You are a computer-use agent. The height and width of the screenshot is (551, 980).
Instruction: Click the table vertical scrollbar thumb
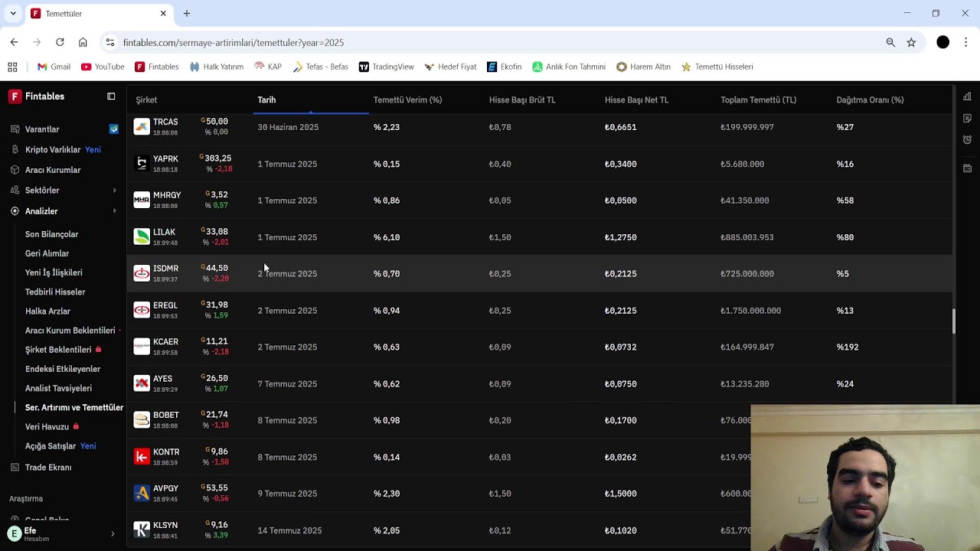(x=953, y=321)
